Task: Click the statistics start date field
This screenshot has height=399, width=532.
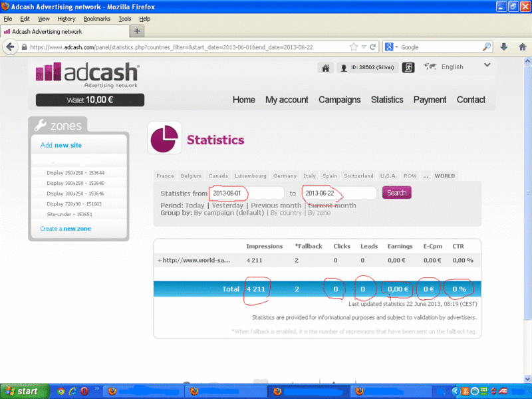Action: pos(246,193)
